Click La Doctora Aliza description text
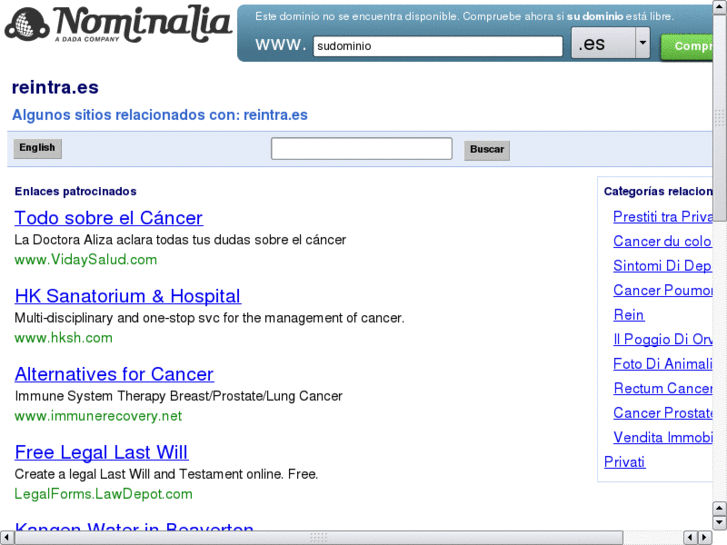 point(180,240)
